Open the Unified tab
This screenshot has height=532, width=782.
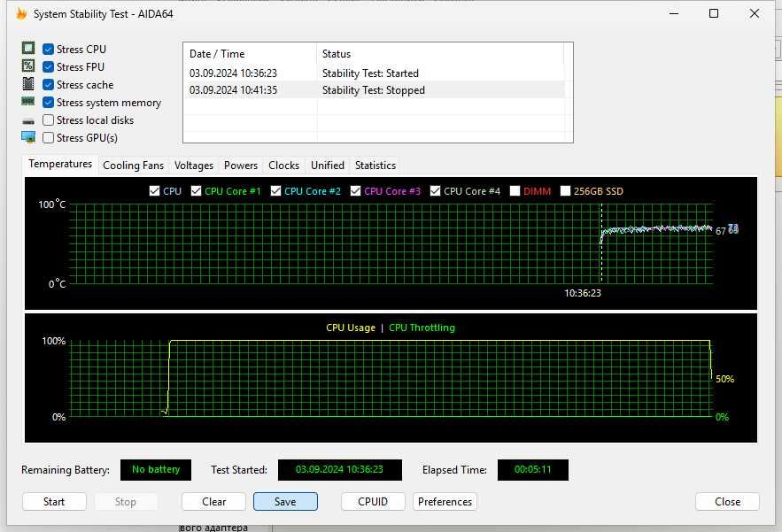(x=328, y=166)
